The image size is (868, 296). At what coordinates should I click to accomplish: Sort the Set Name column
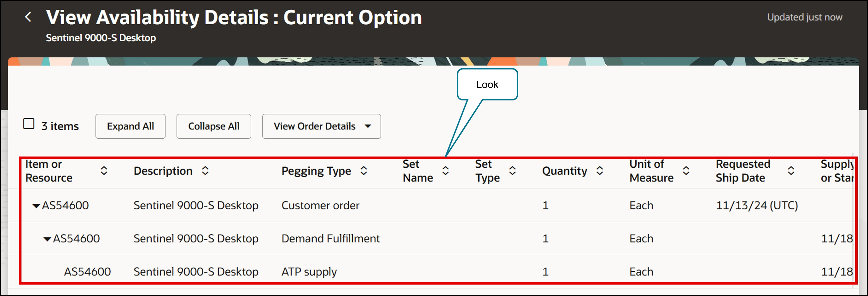445,170
